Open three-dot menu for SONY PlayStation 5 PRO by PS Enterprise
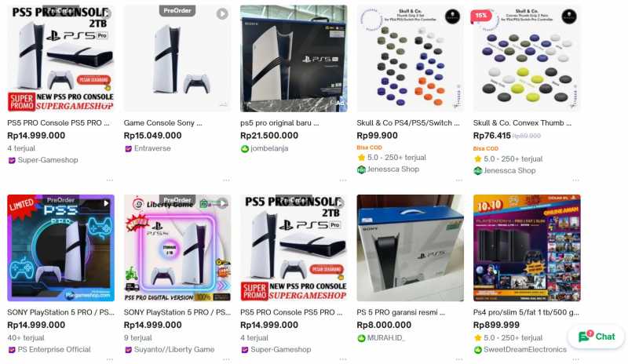Screen dimensions: 628x364 [x=110, y=359]
